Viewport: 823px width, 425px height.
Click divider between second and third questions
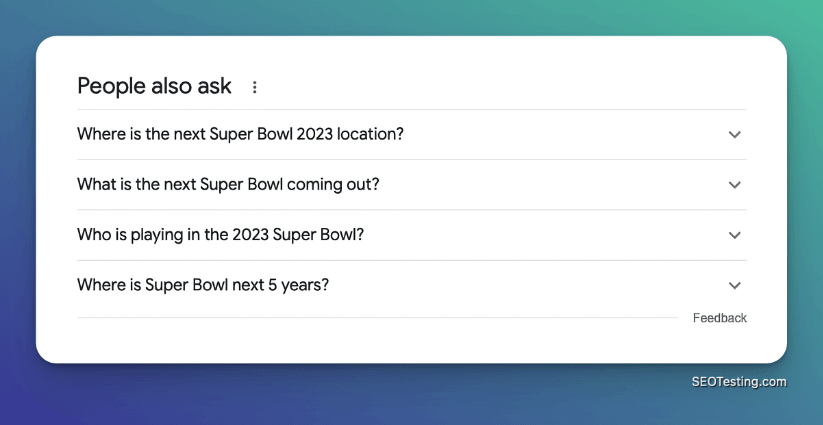pos(411,210)
